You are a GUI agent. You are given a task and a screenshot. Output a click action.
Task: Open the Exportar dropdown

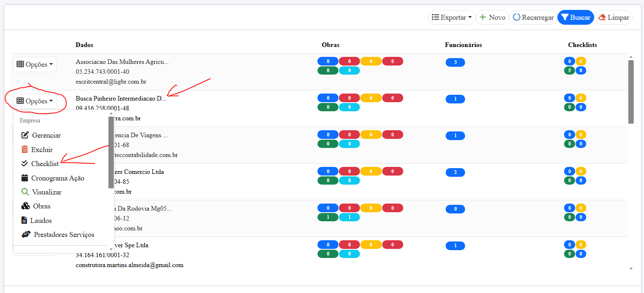(x=451, y=17)
